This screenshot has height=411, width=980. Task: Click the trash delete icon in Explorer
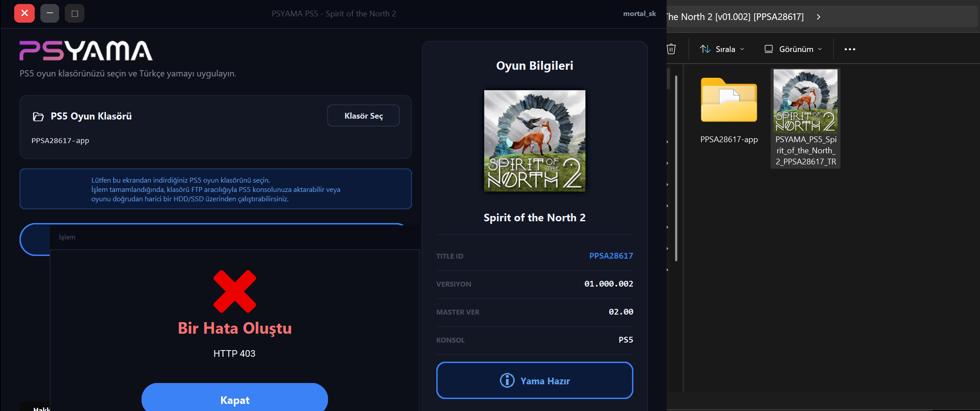671,49
